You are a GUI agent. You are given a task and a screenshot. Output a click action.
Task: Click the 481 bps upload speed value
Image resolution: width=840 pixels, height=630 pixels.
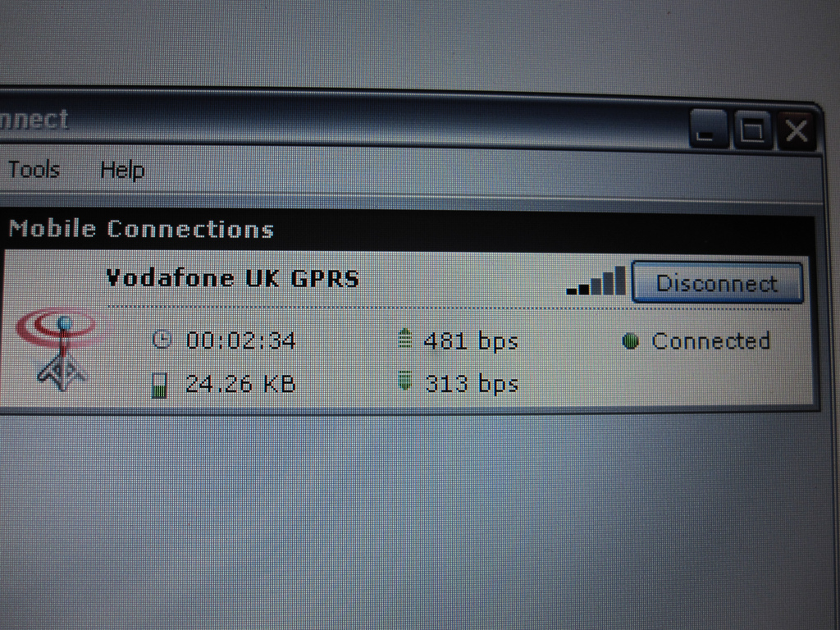471,341
